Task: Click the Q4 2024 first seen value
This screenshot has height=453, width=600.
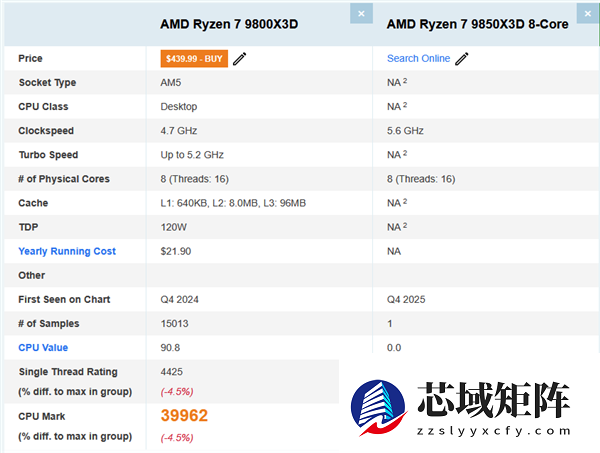Action: click(x=179, y=300)
